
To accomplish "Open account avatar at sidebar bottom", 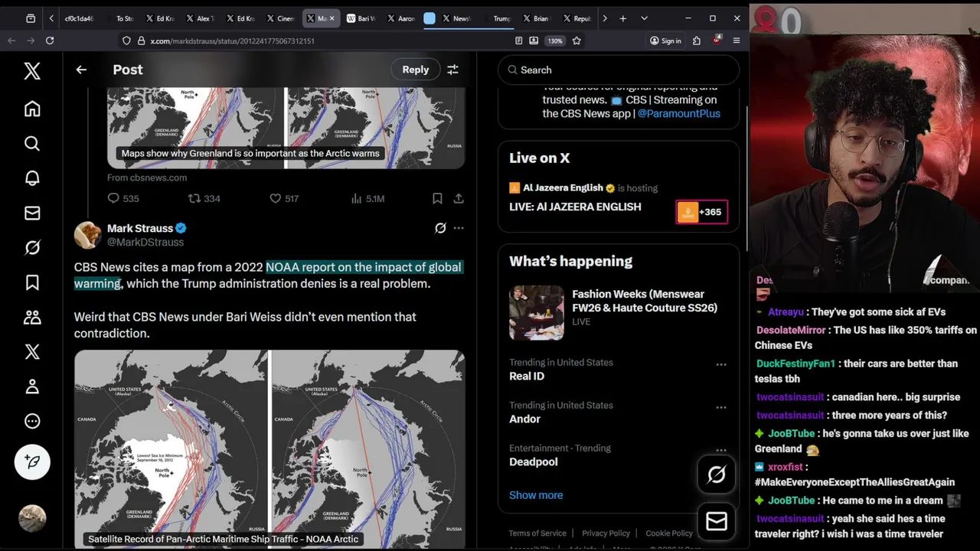I will coord(32,518).
